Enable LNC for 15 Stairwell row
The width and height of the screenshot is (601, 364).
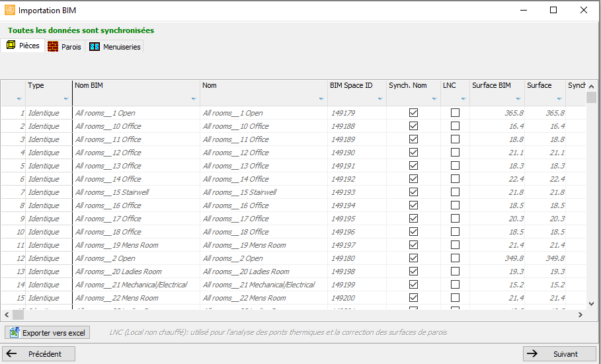click(455, 192)
